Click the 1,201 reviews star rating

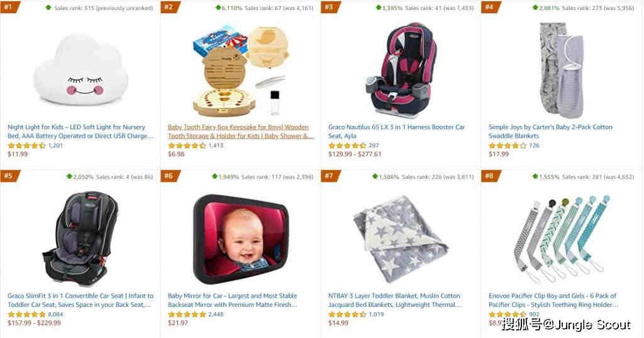coord(26,145)
